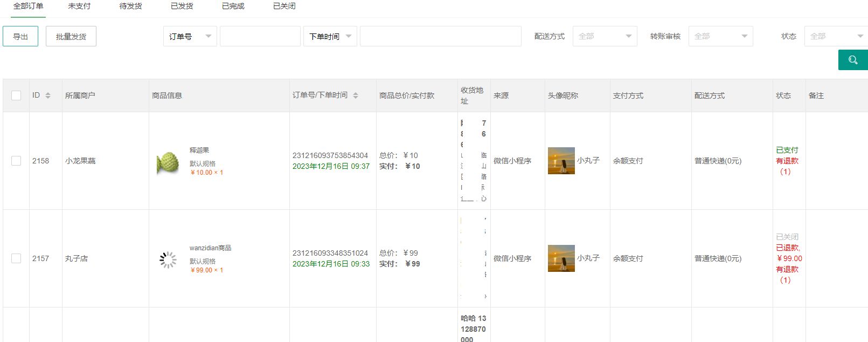This screenshot has width=868, height=342.
Task: Click the 批量发货 batch ship button
Action: click(71, 36)
